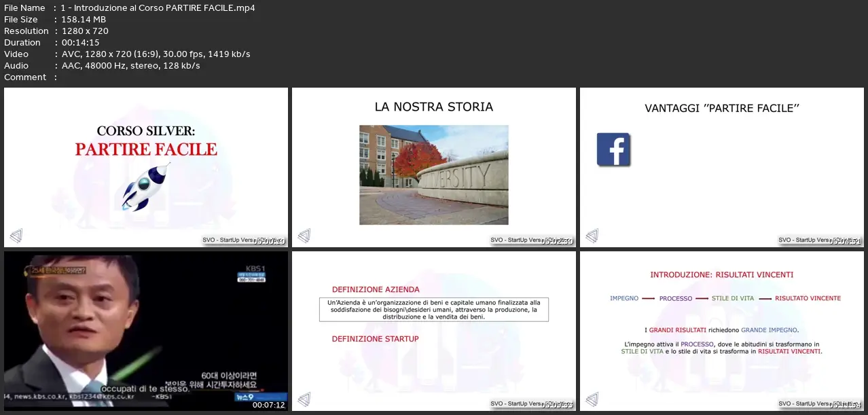Open the RISULTATI VINCENTI slide thumbnail

(x=722, y=331)
